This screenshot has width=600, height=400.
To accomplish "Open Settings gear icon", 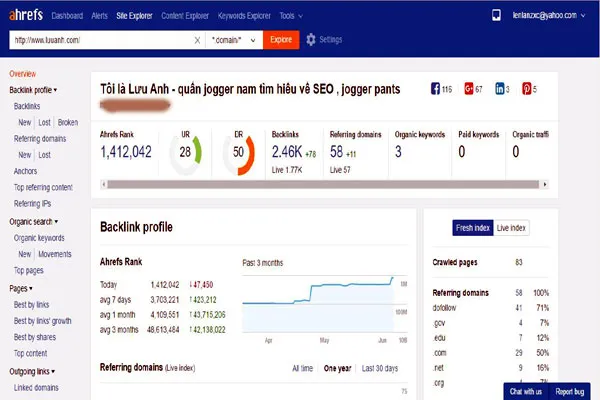I will coord(311,39).
